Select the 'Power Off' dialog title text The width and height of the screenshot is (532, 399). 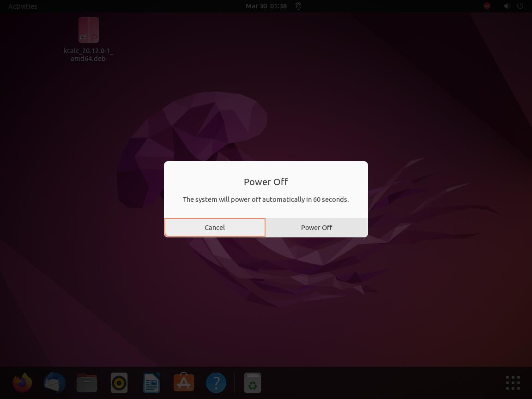[x=266, y=182]
